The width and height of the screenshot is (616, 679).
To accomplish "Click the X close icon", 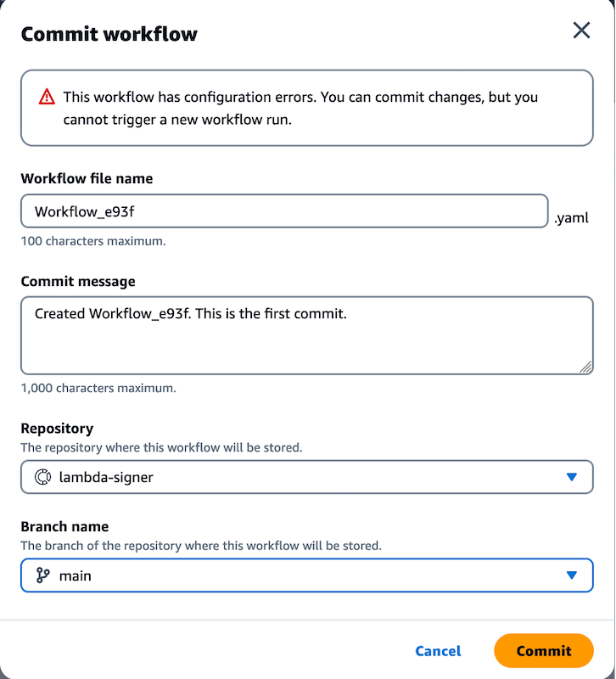I will (581, 30).
